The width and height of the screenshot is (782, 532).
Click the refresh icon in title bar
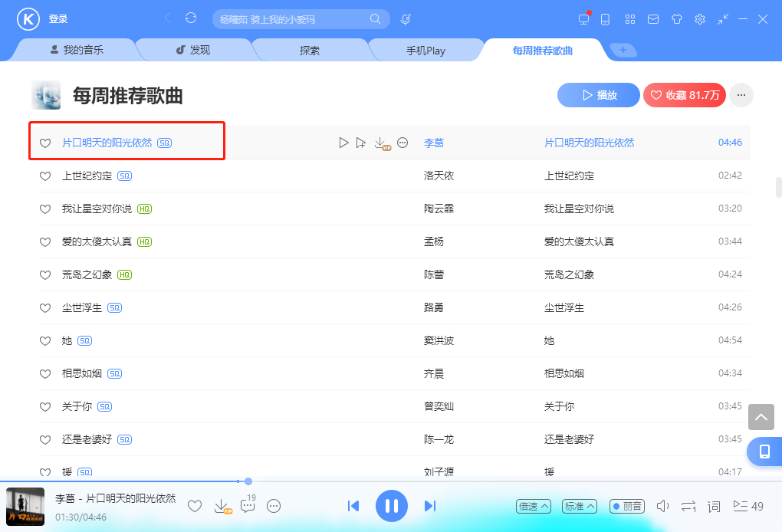191,18
